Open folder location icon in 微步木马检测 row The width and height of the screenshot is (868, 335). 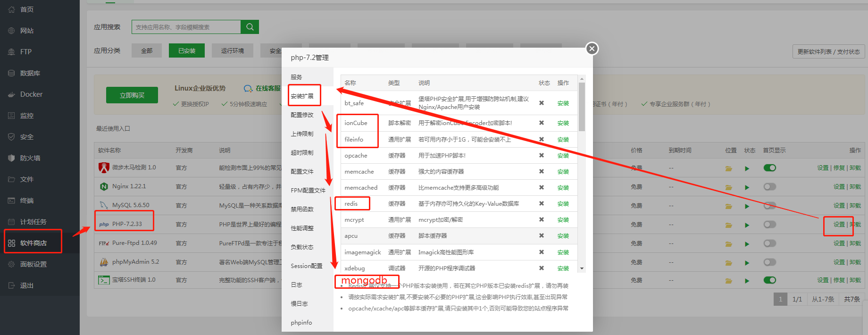pyautogui.click(x=728, y=168)
